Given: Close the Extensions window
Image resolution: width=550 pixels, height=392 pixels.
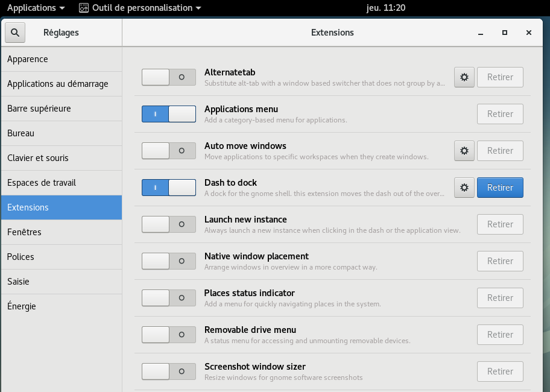Looking at the screenshot, I should [529, 33].
